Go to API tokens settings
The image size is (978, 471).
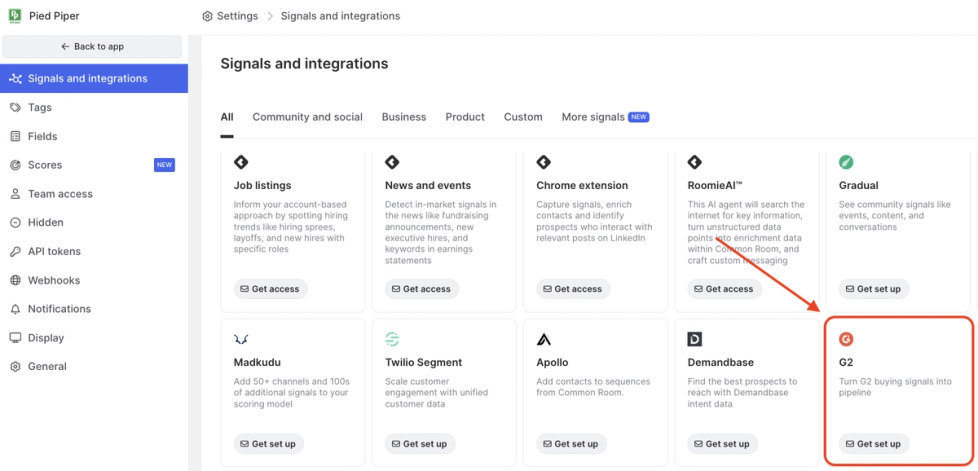click(x=54, y=251)
